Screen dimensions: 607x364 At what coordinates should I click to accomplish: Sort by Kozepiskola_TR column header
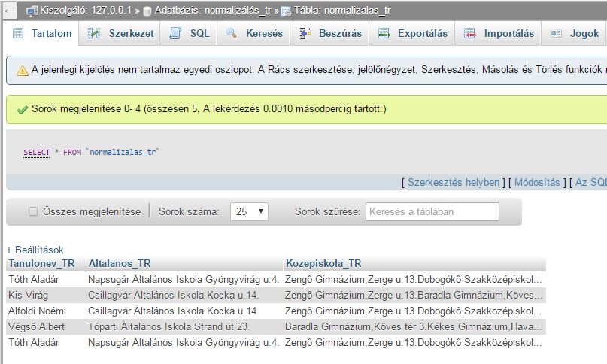pos(323,263)
